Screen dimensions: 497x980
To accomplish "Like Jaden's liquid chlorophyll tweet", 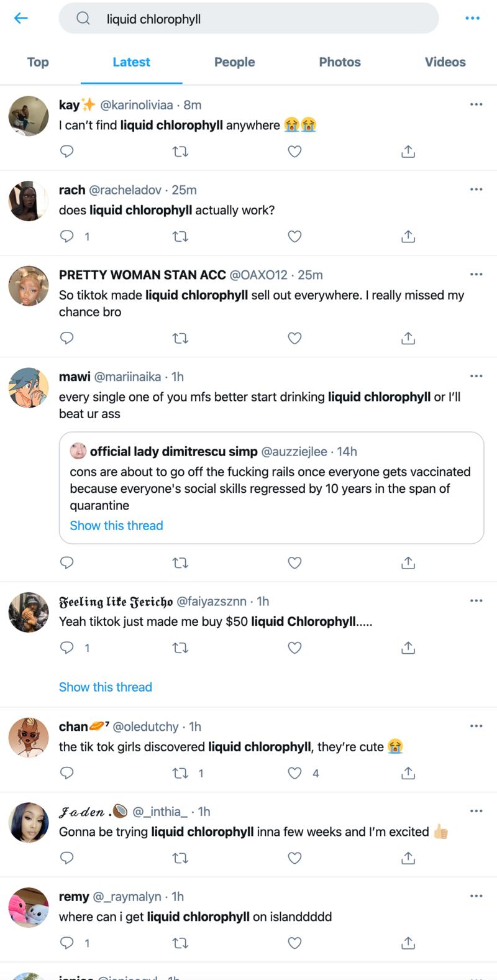I will [x=294, y=858].
